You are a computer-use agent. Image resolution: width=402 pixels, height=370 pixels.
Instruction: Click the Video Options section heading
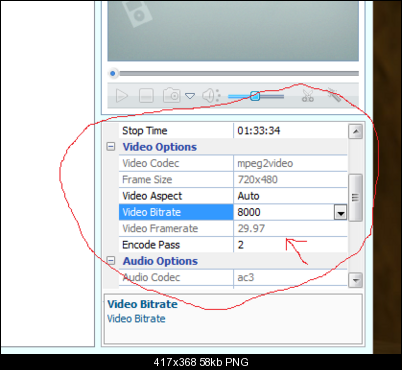pos(160,147)
